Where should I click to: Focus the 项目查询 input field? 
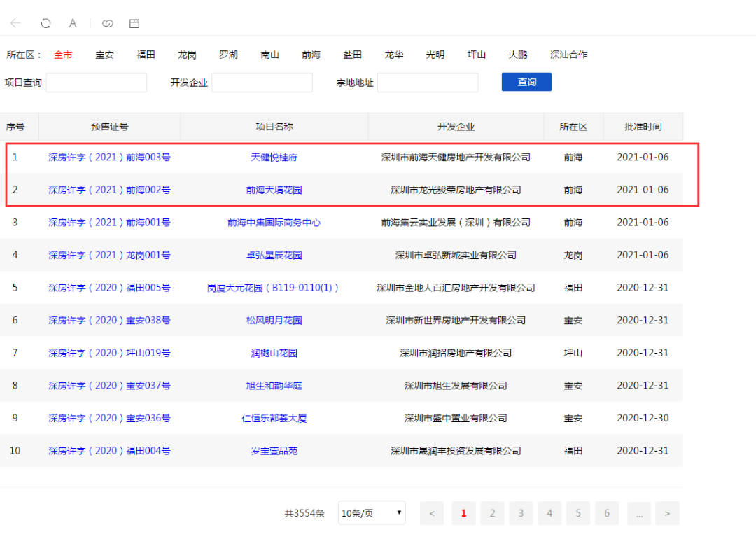click(97, 83)
